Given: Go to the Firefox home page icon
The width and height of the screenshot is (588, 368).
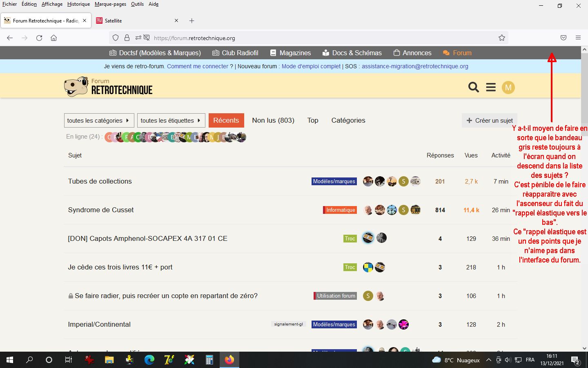Looking at the screenshot, I should tap(53, 38).
